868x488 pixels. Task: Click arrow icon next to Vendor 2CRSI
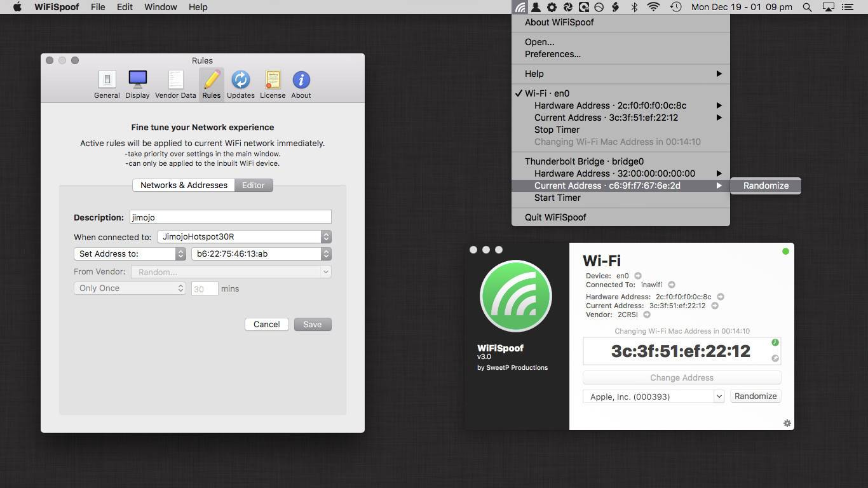point(647,315)
